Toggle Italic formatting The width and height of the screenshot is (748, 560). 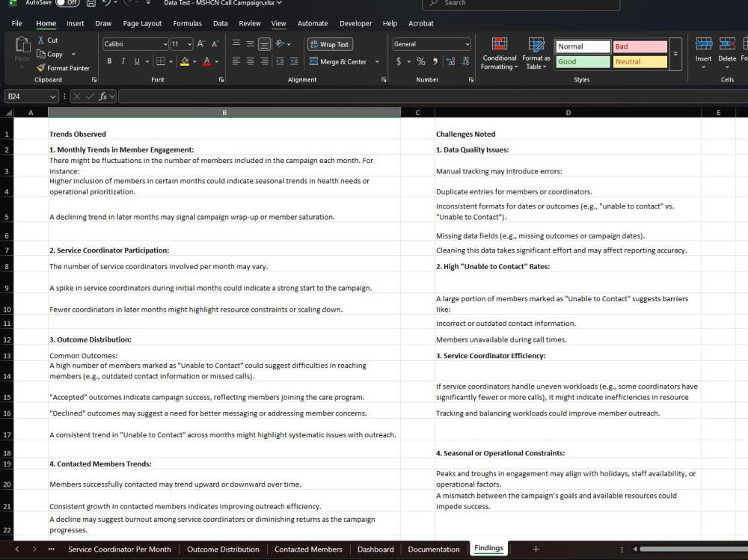coord(123,61)
